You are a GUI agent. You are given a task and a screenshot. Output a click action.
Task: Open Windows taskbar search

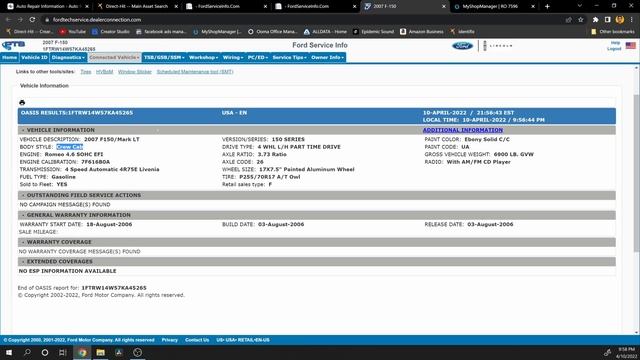click(27, 352)
